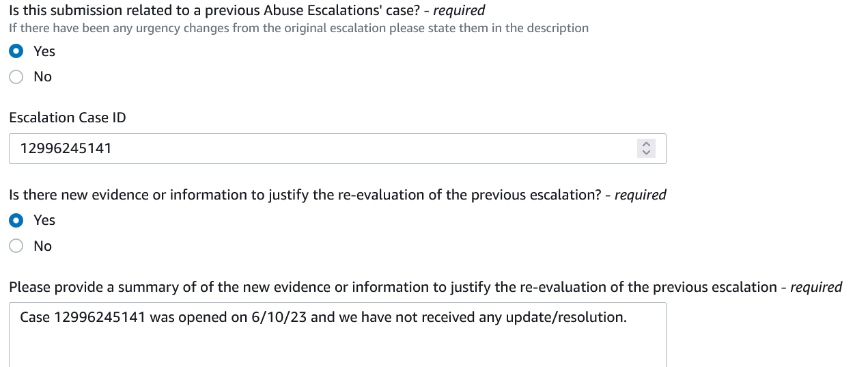Select No radio for previous Abuse Escalations case

(x=16, y=77)
